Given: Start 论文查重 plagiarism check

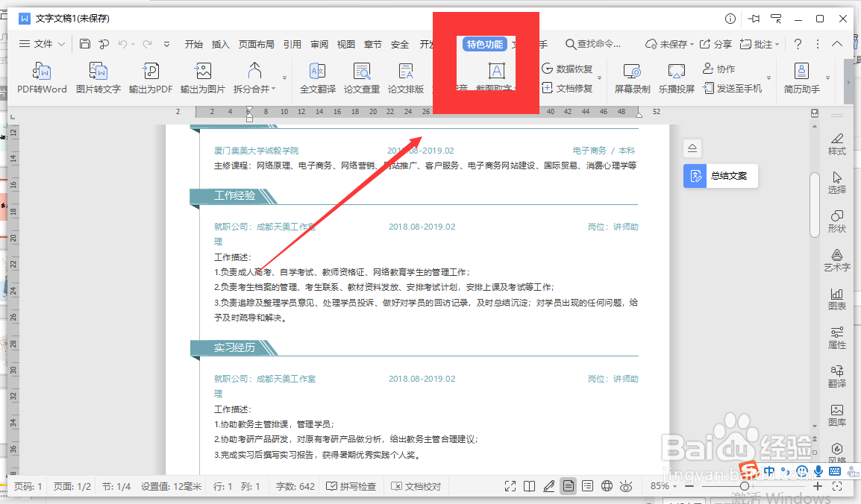Looking at the screenshot, I should click(362, 78).
